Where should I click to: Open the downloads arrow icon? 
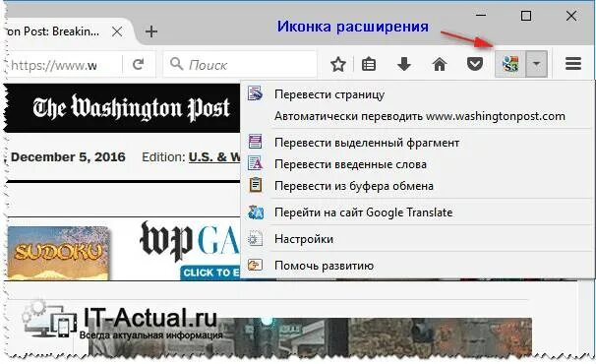(403, 64)
